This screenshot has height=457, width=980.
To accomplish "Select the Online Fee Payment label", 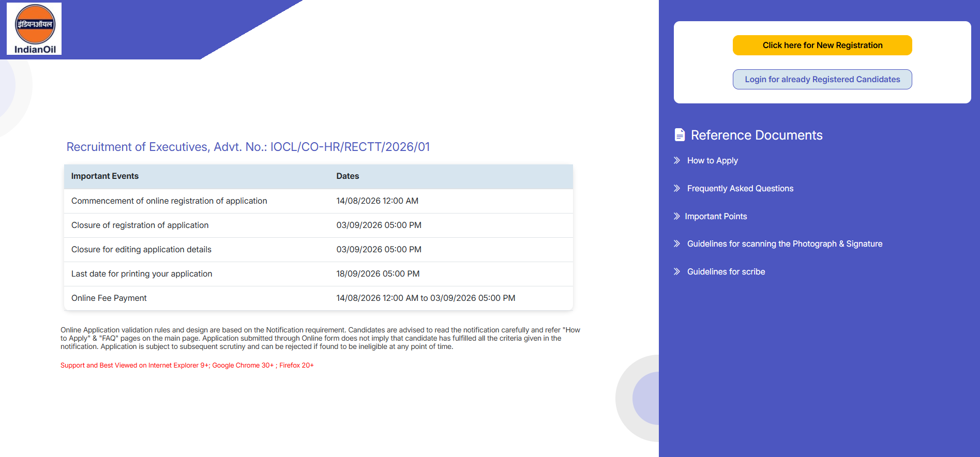I will point(109,298).
